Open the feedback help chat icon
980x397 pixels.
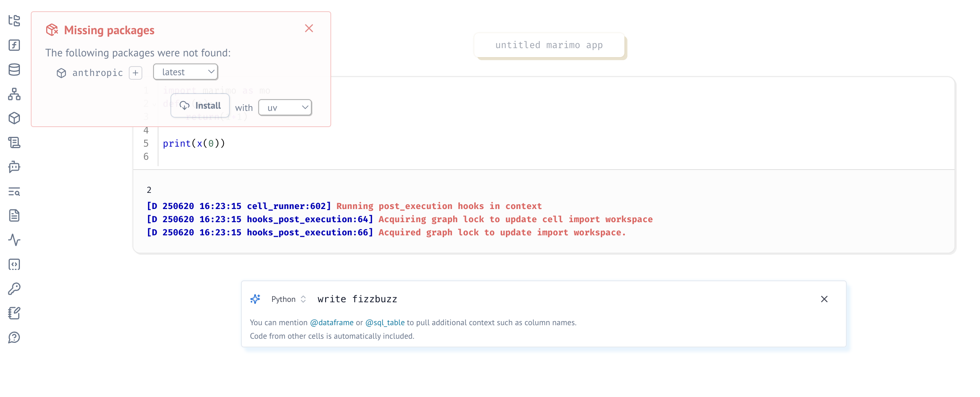coord(14,338)
